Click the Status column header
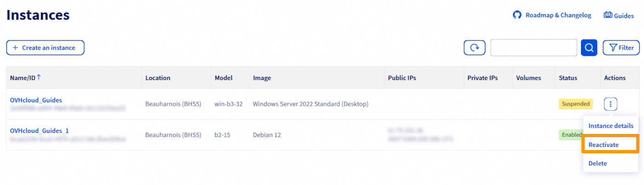Screen dimensions: 644x185 pos(568,78)
